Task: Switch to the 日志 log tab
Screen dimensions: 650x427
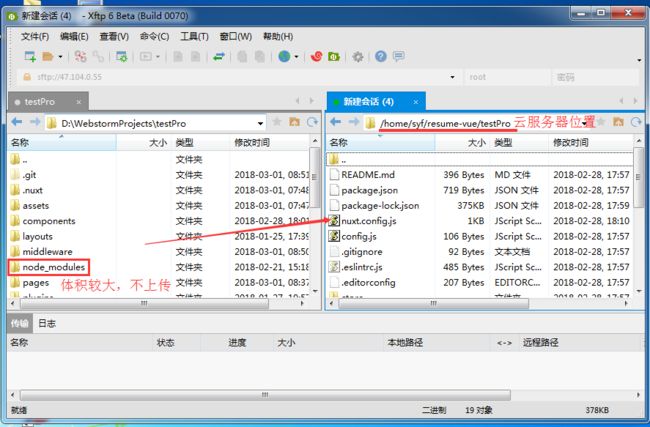Action: [x=47, y=323]
